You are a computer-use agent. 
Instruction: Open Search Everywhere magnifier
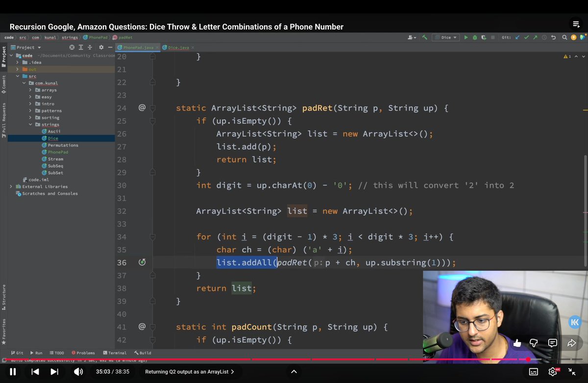[564, 37]
